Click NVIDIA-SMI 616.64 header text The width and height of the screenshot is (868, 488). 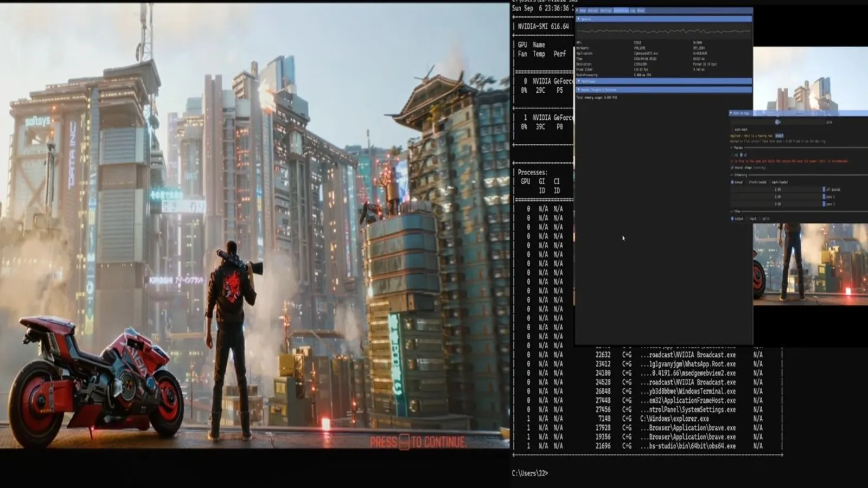point(543,26)
